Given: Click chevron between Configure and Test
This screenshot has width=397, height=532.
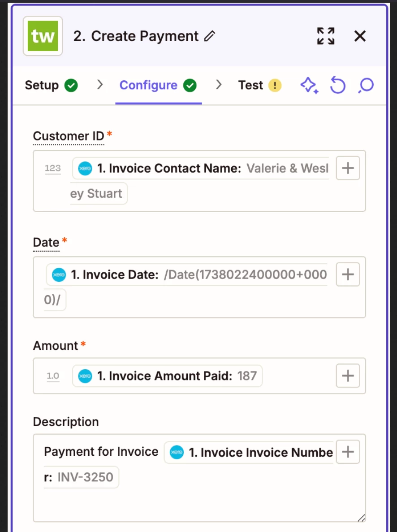Looking at the screenshot, I should click(219, 84).
